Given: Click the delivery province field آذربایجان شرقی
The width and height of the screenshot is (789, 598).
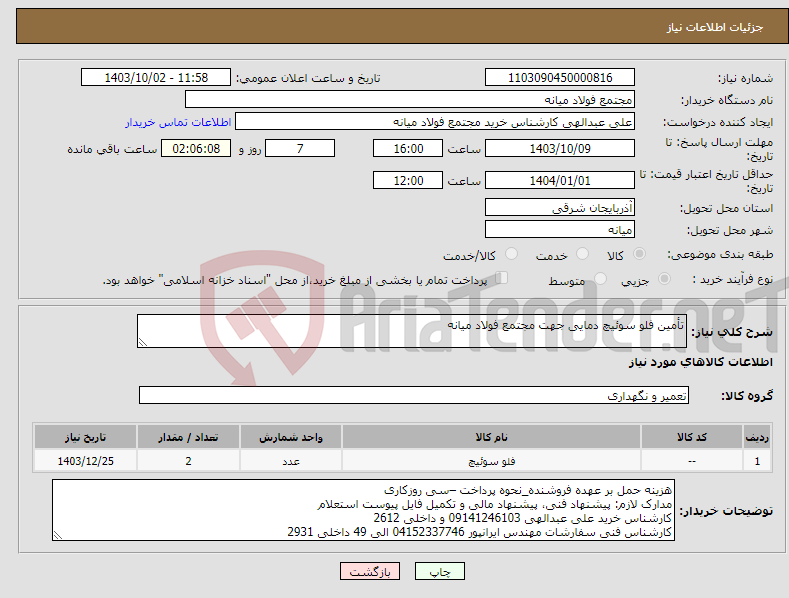Looking at the screenshot, I should click(x=560, y=207).
